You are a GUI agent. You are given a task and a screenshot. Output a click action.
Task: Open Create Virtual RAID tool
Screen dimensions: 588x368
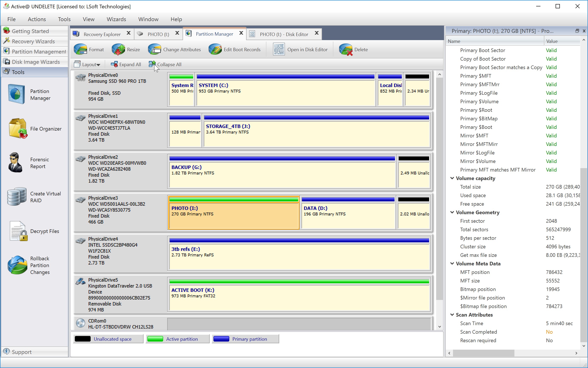tap(17, 197)
